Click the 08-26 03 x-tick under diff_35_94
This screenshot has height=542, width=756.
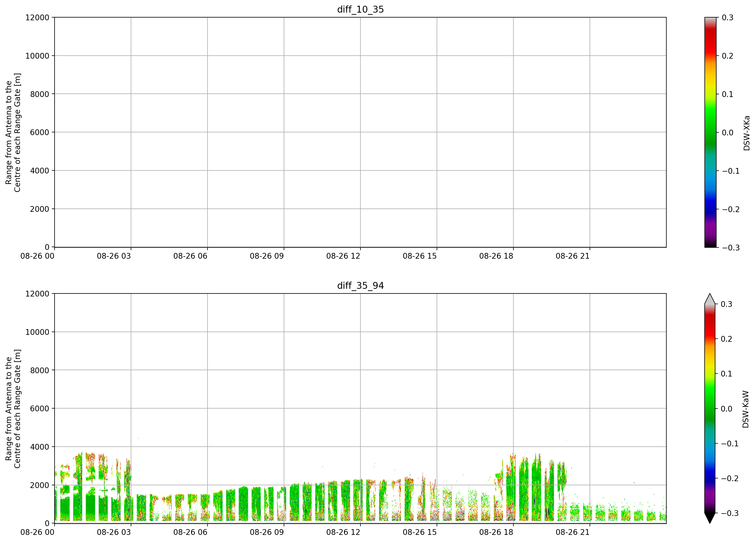point(114,532)
